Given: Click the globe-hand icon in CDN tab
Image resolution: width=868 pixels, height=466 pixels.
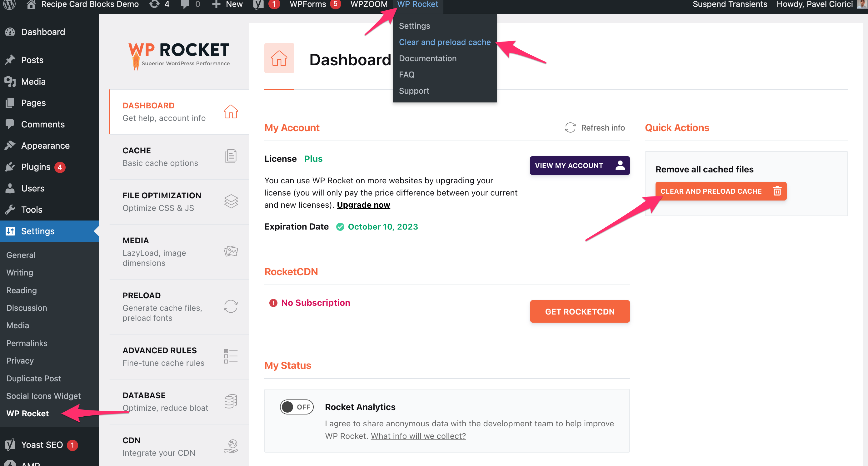Looking at the screenshot, I should point(231,446).
